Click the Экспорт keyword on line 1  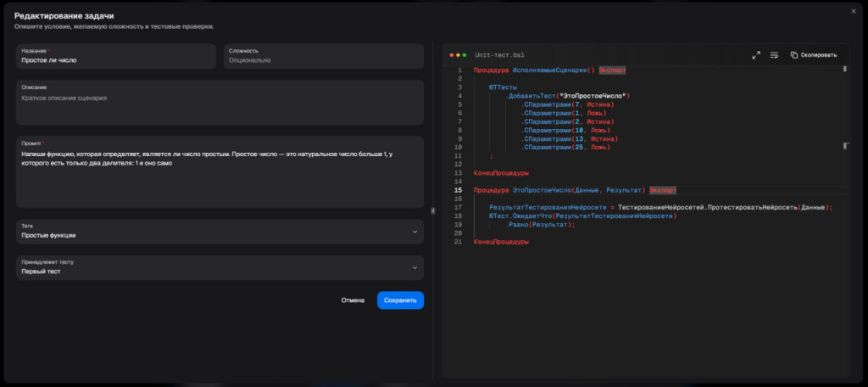[612, 70]
